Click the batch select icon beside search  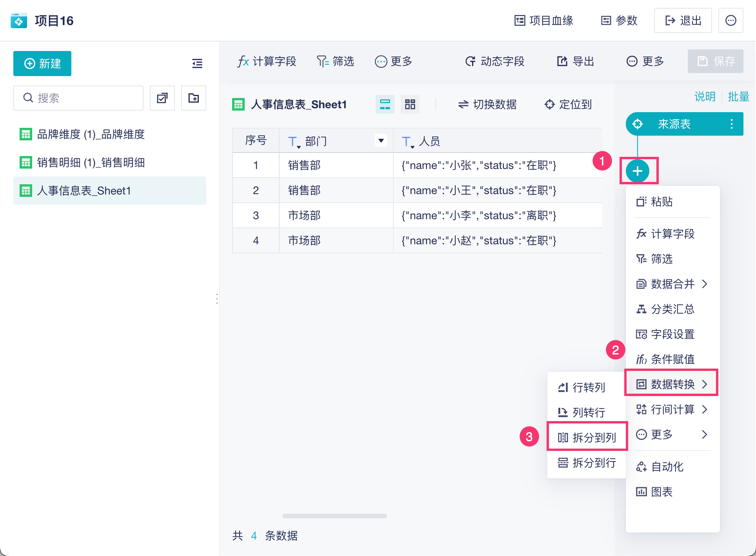click(x=162, y=98)
